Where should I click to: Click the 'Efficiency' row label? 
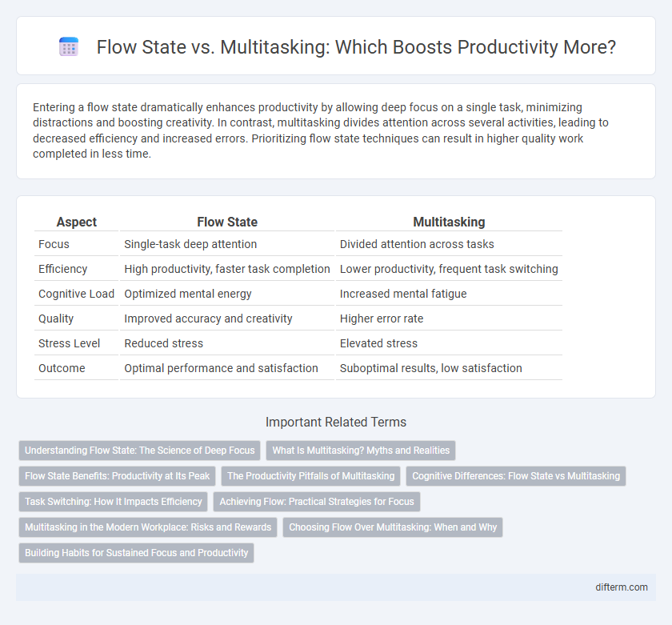point(62,269)
